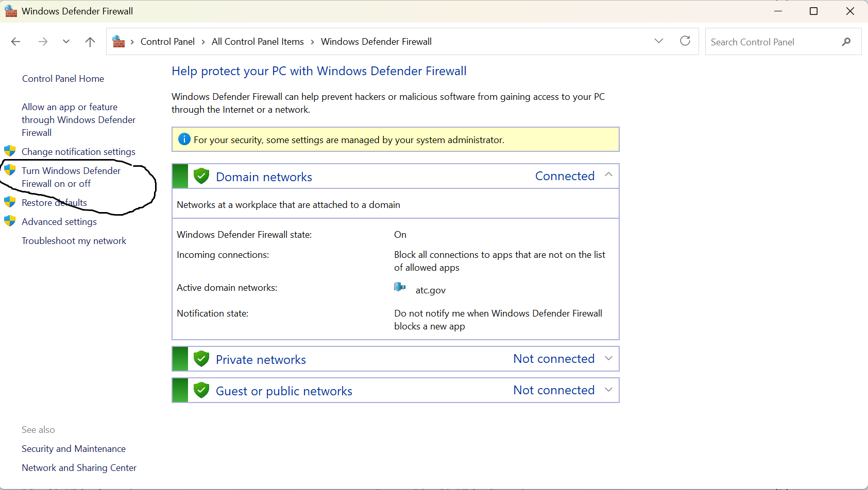Select All Control Panel Items breadcrumb
Viewport: 868px width, 490px height.
[x=258, y=42]
